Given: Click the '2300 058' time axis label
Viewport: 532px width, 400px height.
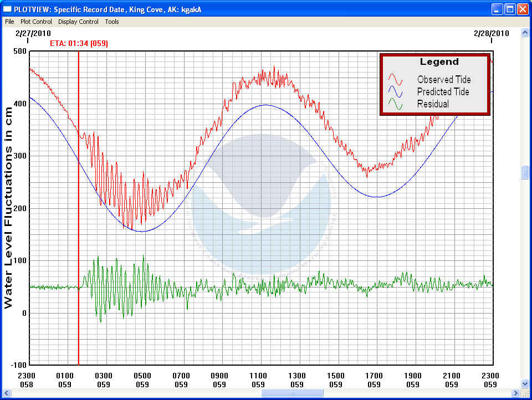Looking at the screenshot, I should point(26,380).
